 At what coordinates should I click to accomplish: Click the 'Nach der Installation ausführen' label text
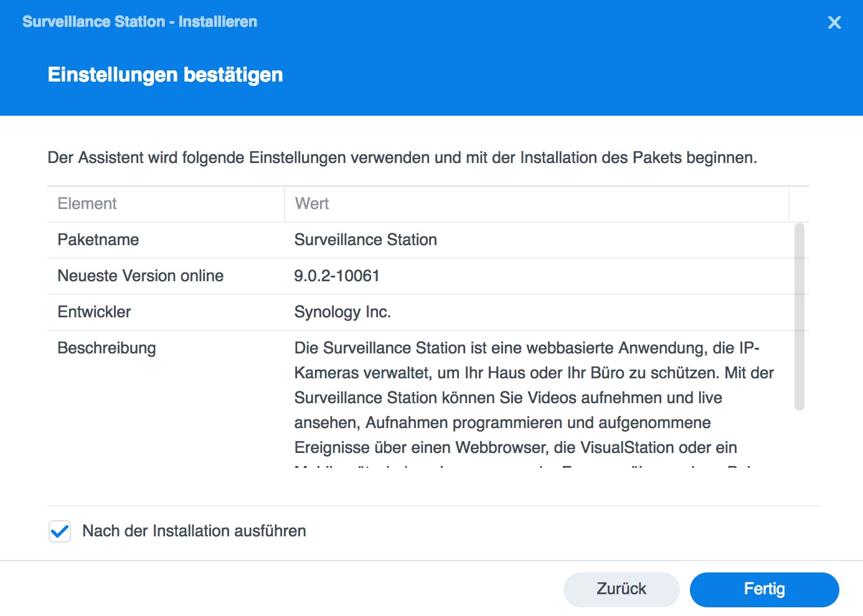pos(194,531)
